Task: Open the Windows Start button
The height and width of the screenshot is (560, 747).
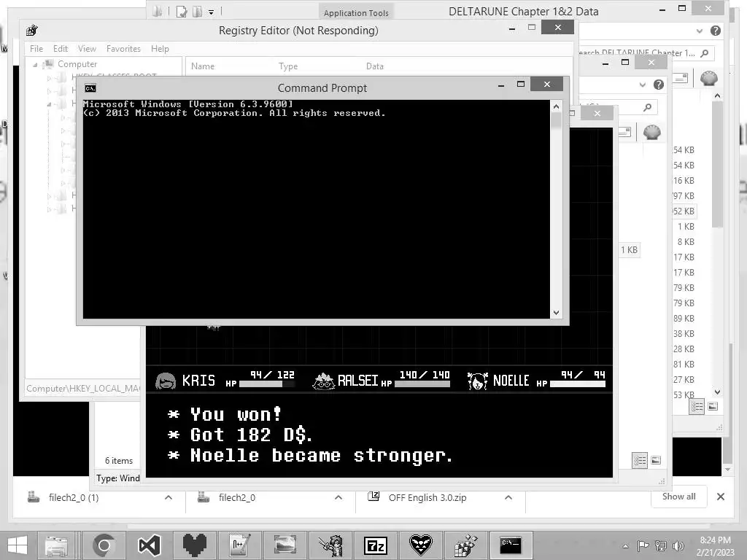Action: (18, 545)
